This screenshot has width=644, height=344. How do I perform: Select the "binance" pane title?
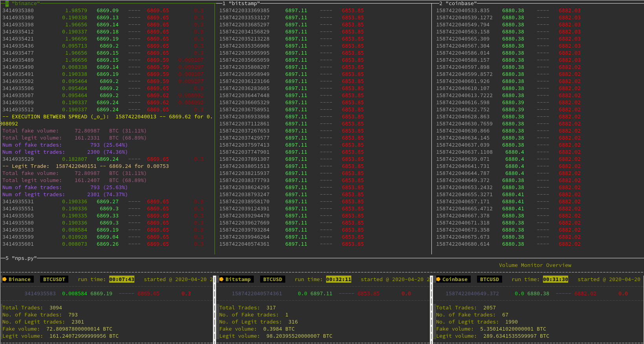tap(26, 4)
